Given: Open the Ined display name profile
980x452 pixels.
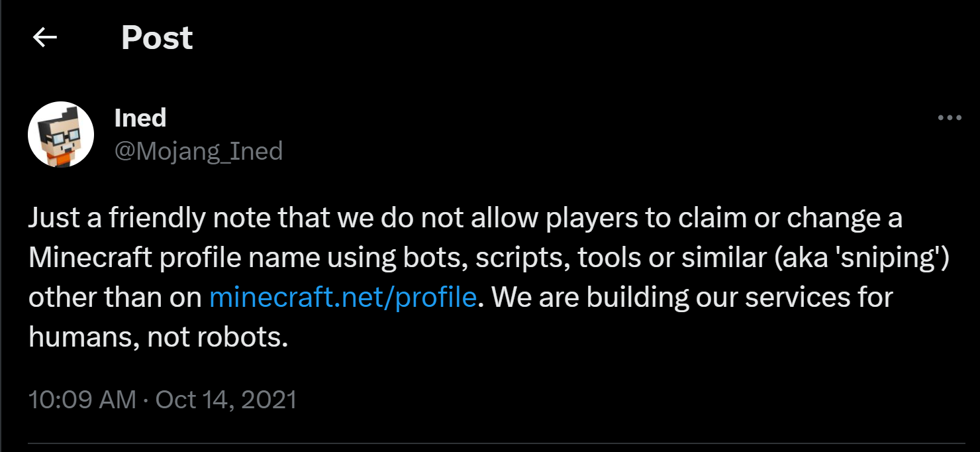Looking at the screenshot, I should [140, 119].
